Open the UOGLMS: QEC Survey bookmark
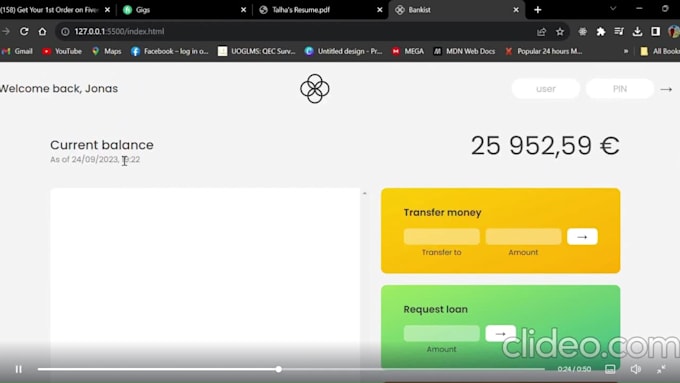This screenshot has height=383, width=680. [x=257, y=51]
